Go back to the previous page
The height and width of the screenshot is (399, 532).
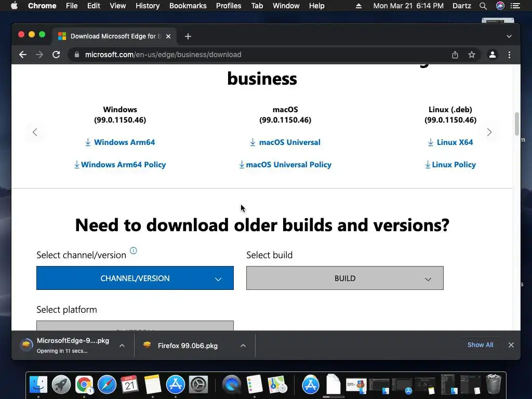point(23,55)
